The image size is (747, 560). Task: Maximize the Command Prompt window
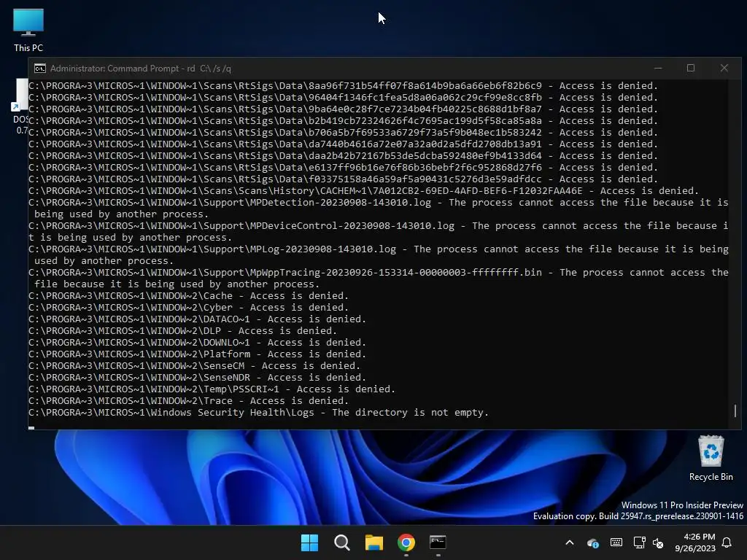click(691, 68)
